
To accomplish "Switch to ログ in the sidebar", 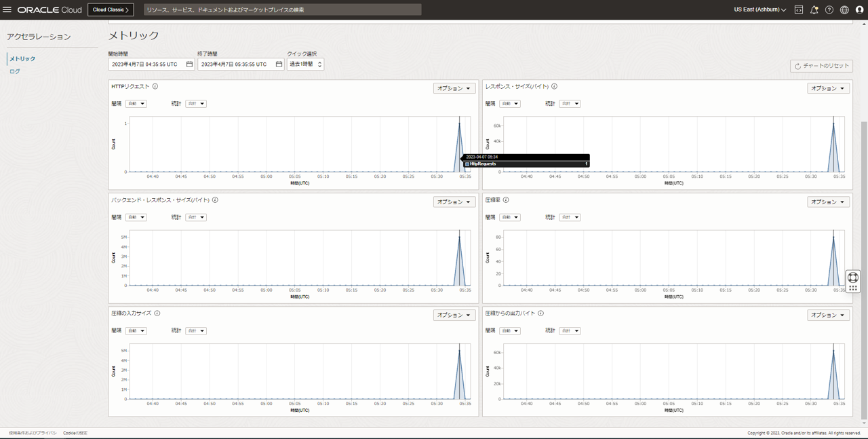I will 14,71.
